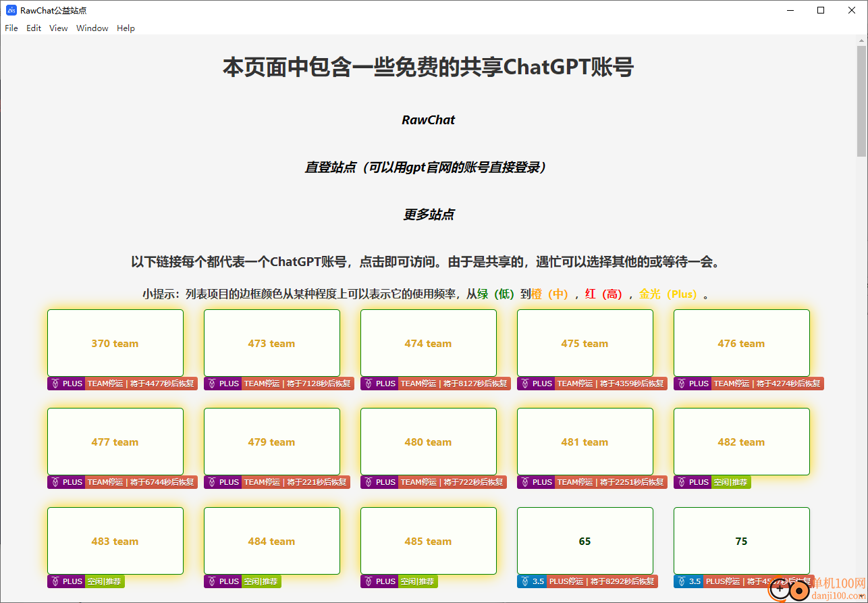Click the PLUS logo icon under 475 team
Image resolution: width=868 pixels, height=603 pixels.
tap(525, 384)
